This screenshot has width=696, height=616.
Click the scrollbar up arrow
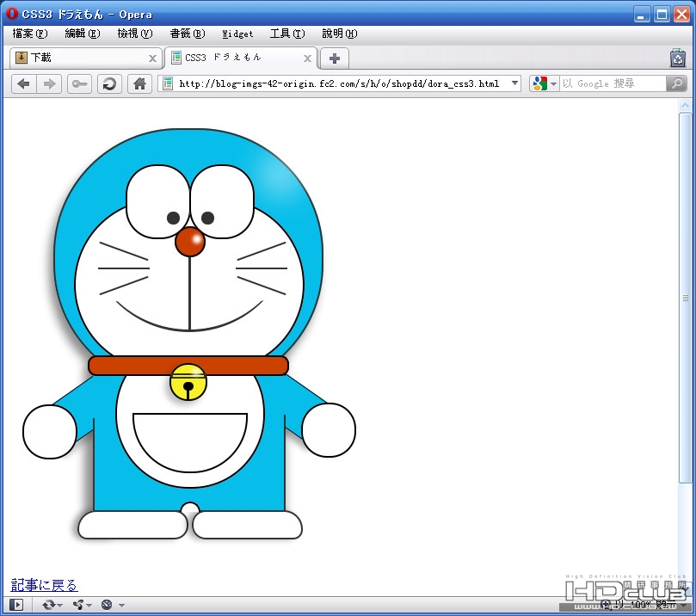pyautogui.click(x=686, y=105)
